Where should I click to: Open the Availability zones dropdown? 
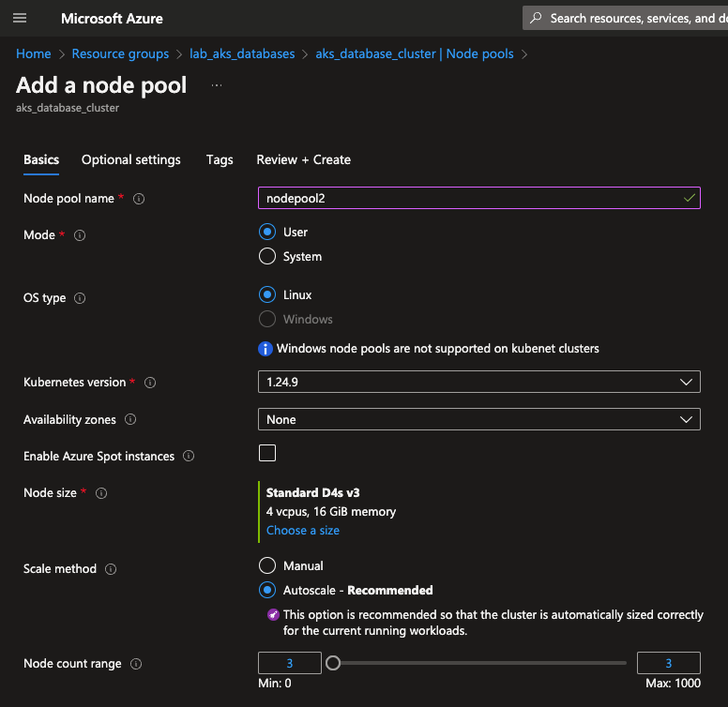point(478,419)
